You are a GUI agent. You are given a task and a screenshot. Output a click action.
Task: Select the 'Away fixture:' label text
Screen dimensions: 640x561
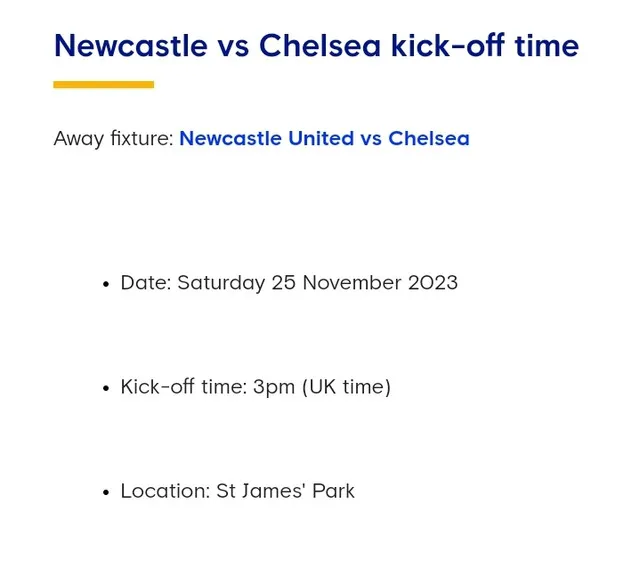114,139
